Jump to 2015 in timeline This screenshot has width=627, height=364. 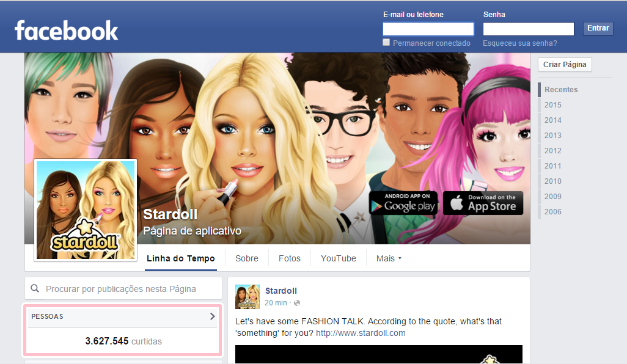(x=552, y=104)
